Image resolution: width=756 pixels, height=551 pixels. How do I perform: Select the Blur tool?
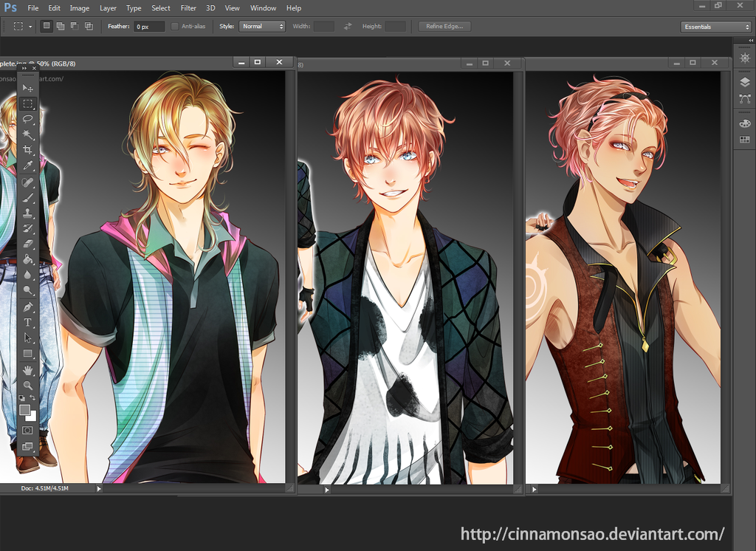pyautogui.click(x=27, y=275)
